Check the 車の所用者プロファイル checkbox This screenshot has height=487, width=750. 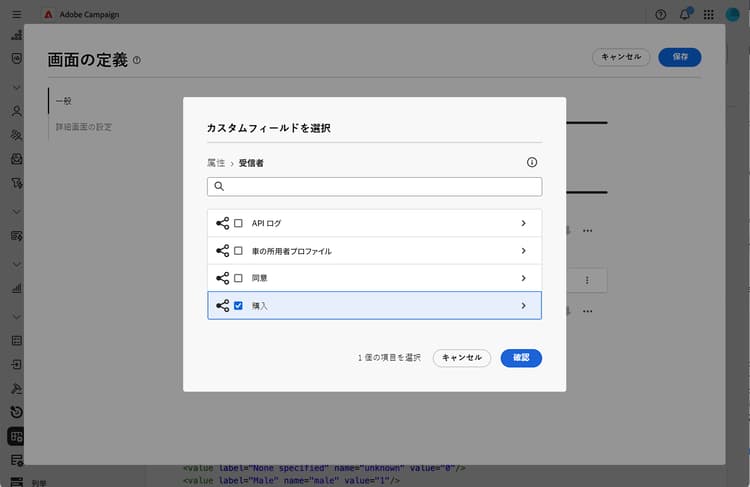[238, 251]
